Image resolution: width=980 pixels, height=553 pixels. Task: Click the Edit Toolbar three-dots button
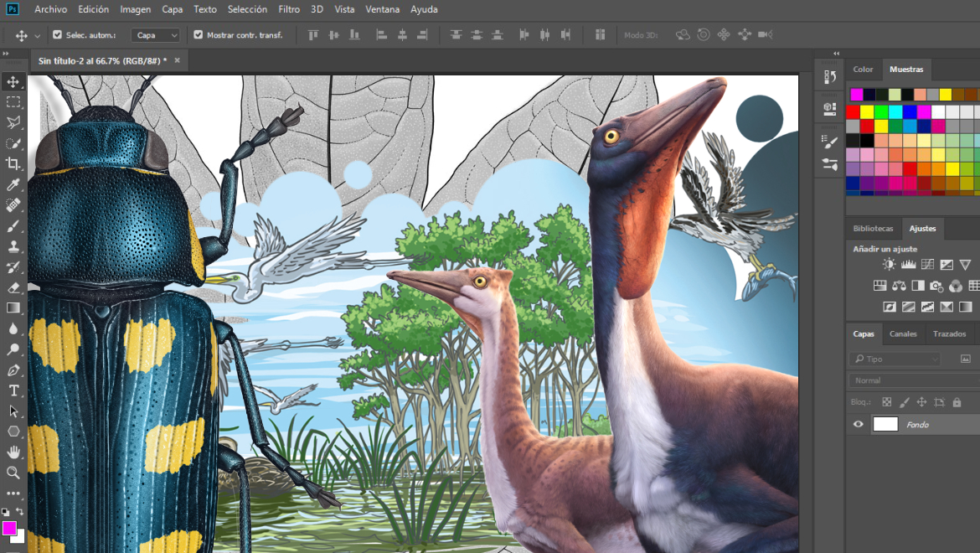click(13, 493)
